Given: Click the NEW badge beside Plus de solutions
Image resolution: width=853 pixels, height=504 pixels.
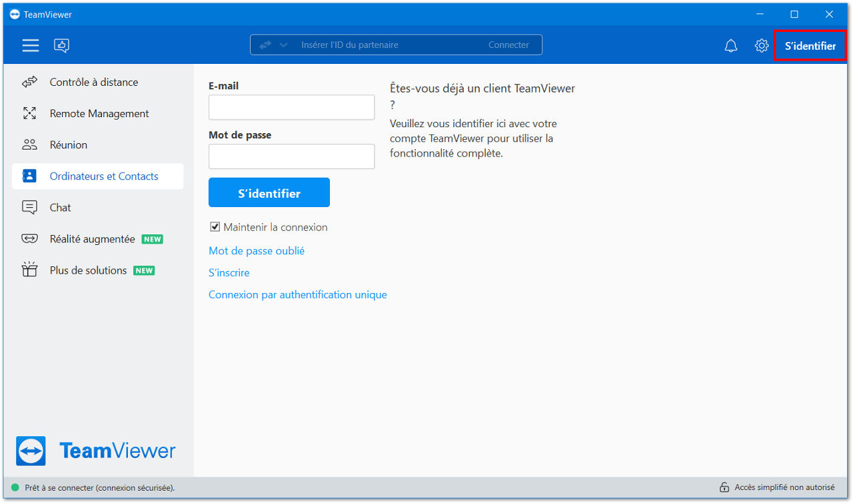Looking at the screenshot, I should 144,270.
